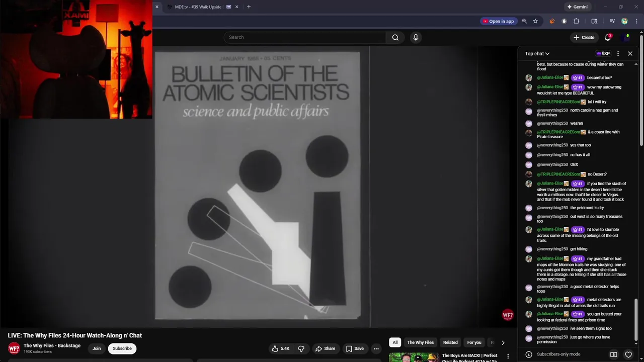Click the video title text

pos(75,335)
